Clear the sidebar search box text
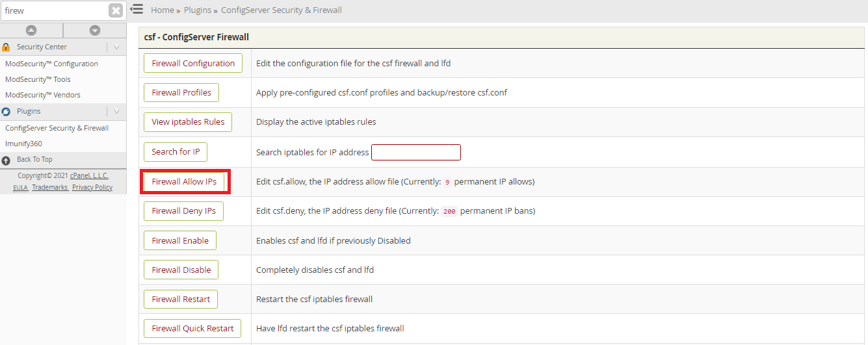 [116, 10]
